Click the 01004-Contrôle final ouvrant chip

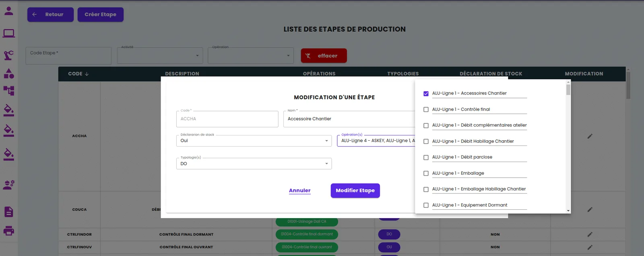[x=307, y=247]
